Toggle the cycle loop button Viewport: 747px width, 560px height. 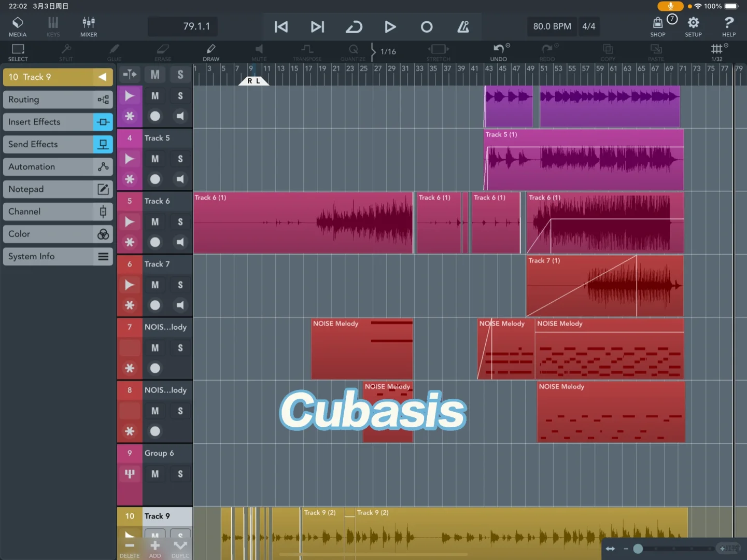tap(354, 26)
